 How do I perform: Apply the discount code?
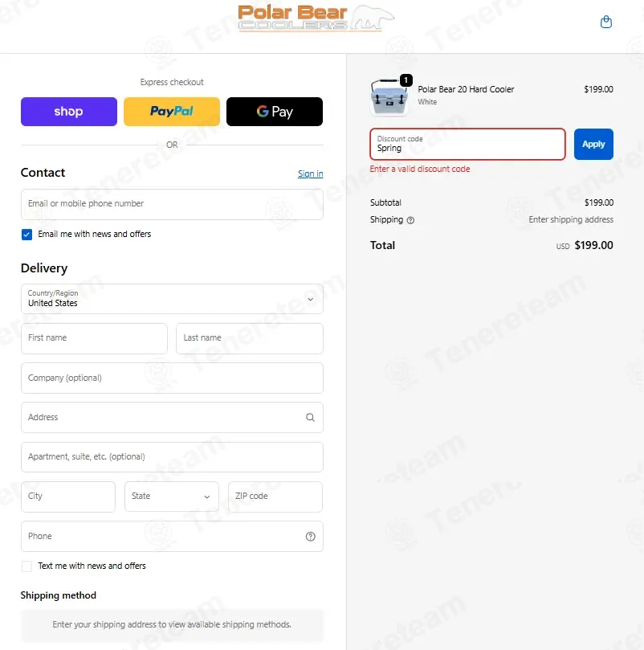click(x=593, y=145)
